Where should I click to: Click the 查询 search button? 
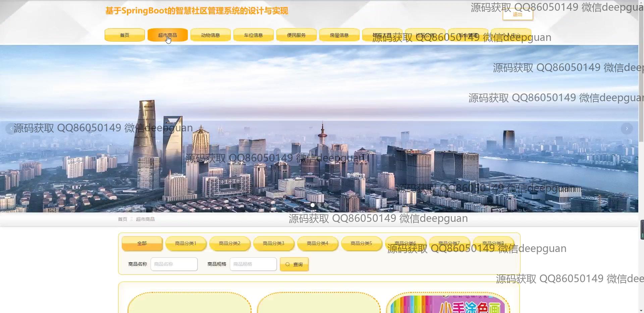click(x=294, y=264)
